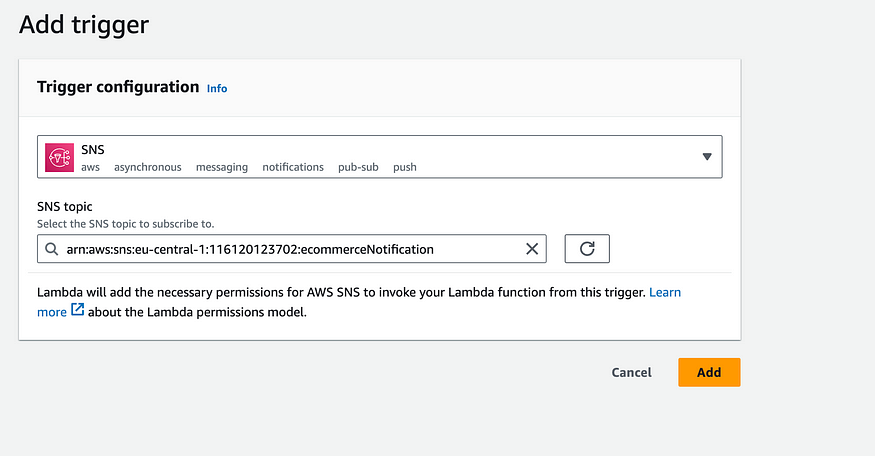Clear the SNS topic with X icon
The image size is (875, 456).
[x=532, y=249]
